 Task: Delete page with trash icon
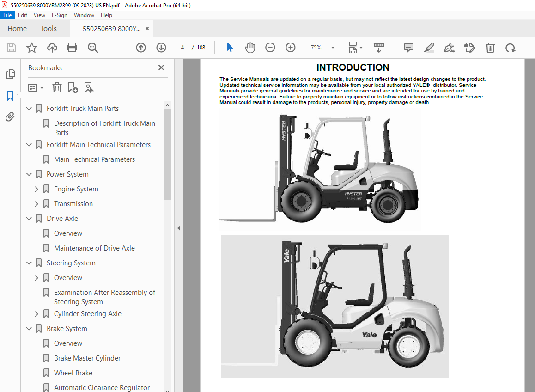(490, 48)
